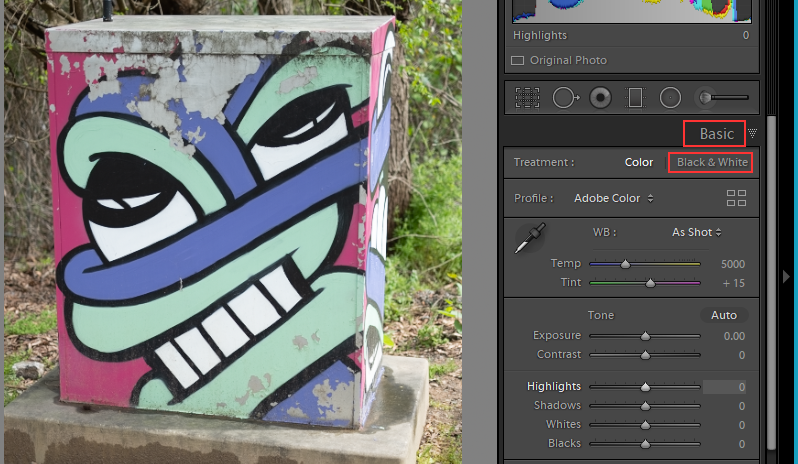Click the Whites slider handle
The image size is (798, 464).
click(x=645, y=425)
